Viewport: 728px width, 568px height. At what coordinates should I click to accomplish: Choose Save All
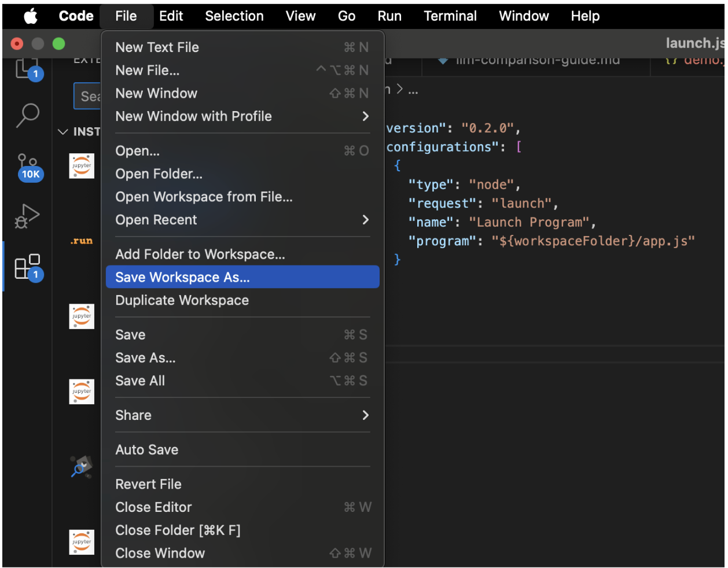pyautogui.click(x=242, y=381)
